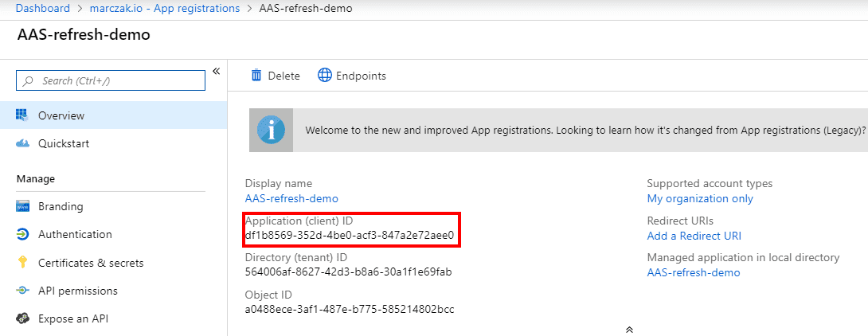Click the API permissions icon
Viewport: 868px width, 336px height.
(x=22, y=291)
